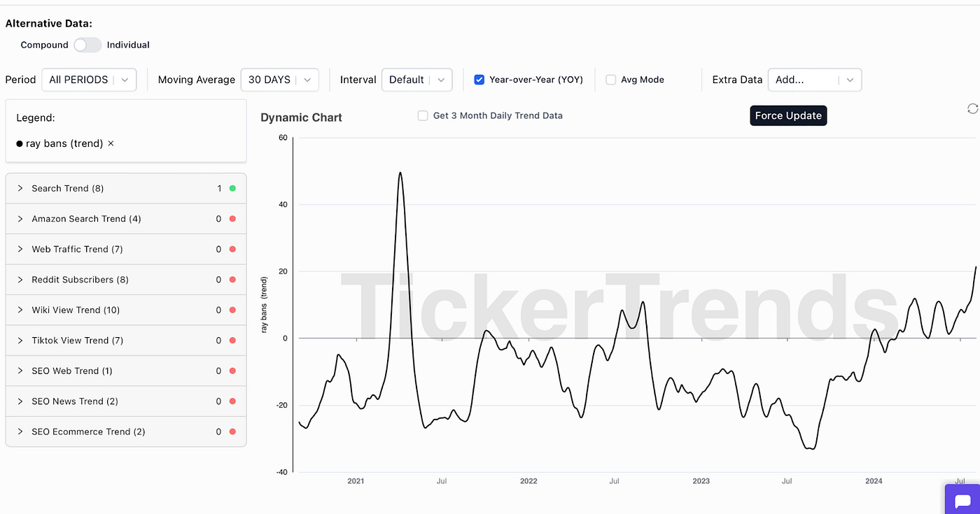Click the 2022 x-axis label
Viewport: 980px width, 514px height.
point(528,481)
